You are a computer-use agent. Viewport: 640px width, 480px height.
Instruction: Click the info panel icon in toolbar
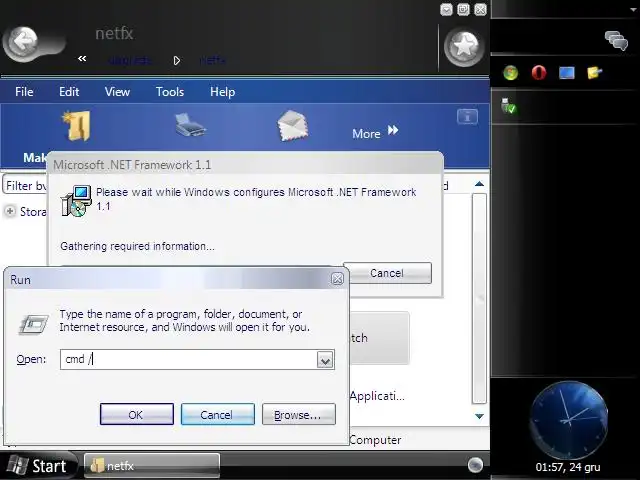point(467,117)
